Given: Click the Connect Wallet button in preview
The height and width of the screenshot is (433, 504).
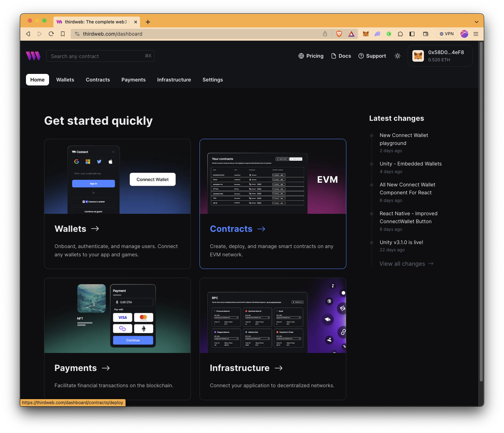Looking at the screenshot, I should 153,180.
